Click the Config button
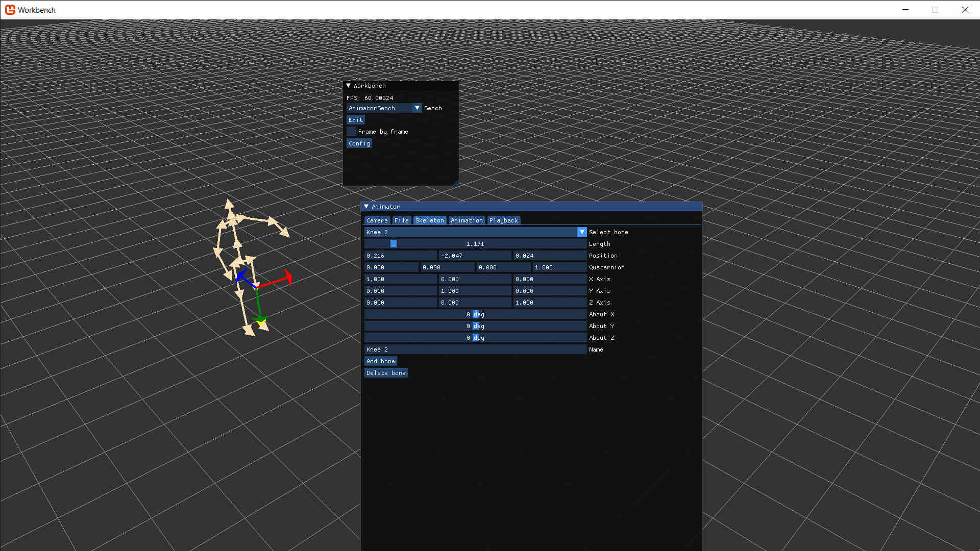980x551 pixels. click(x=359, y=143)
